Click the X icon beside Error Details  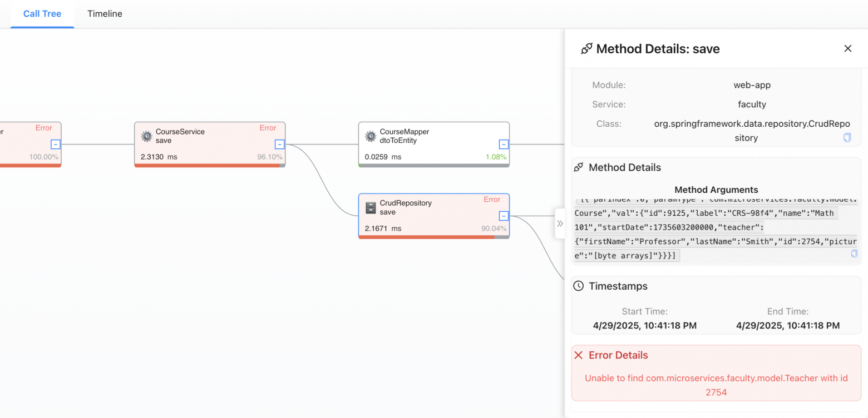(x=579, y=355)
